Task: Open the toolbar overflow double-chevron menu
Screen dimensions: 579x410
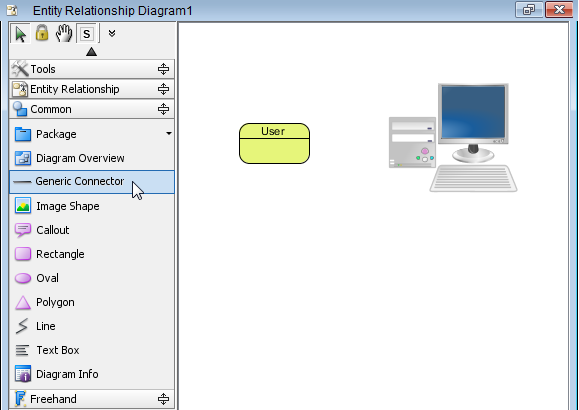Action: (x=112, y=34)
